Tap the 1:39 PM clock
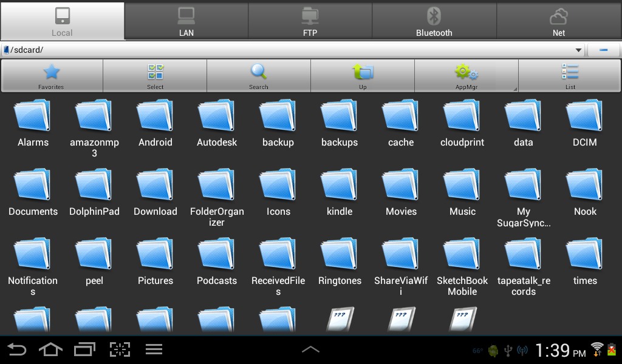The width and height of the screenshot is (622, 364). (560, 351)
